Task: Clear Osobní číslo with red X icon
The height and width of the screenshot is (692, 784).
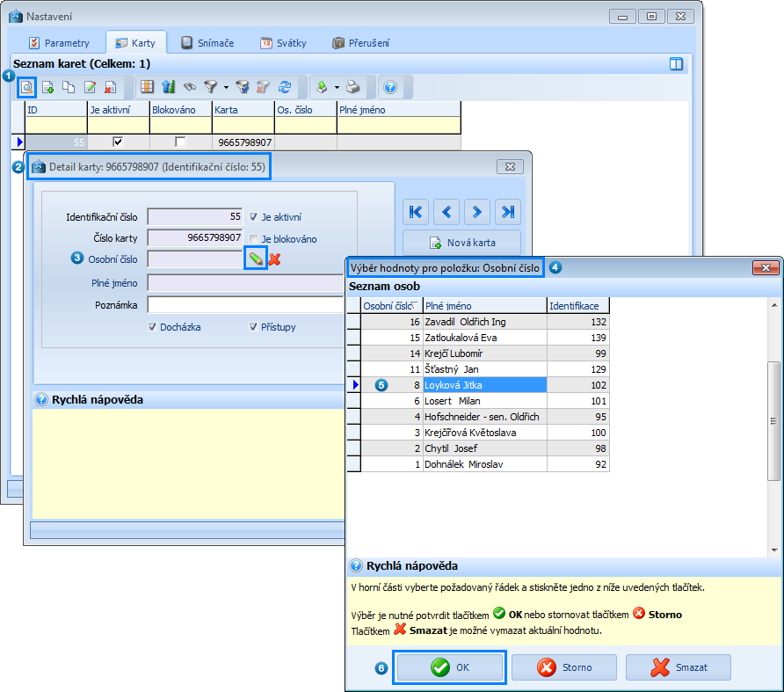Action: coord(274,259)
